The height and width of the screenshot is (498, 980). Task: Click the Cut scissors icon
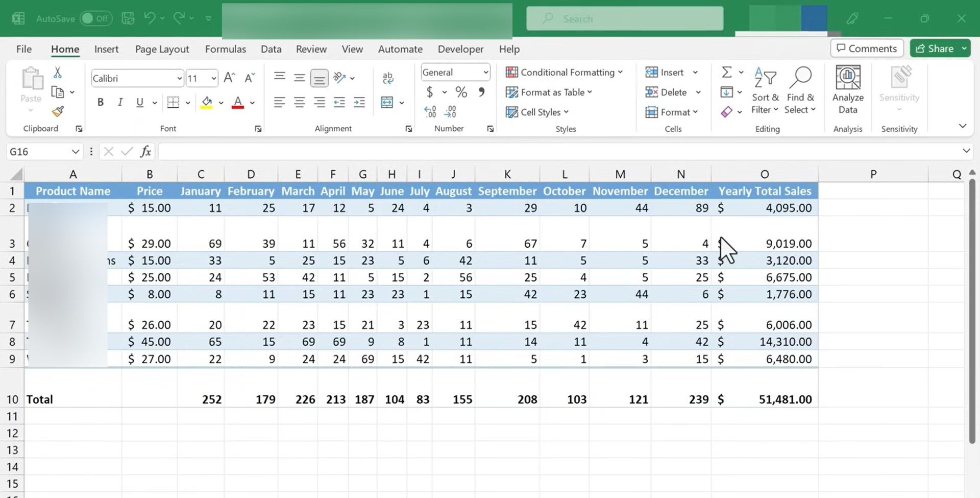click(58, 73)
